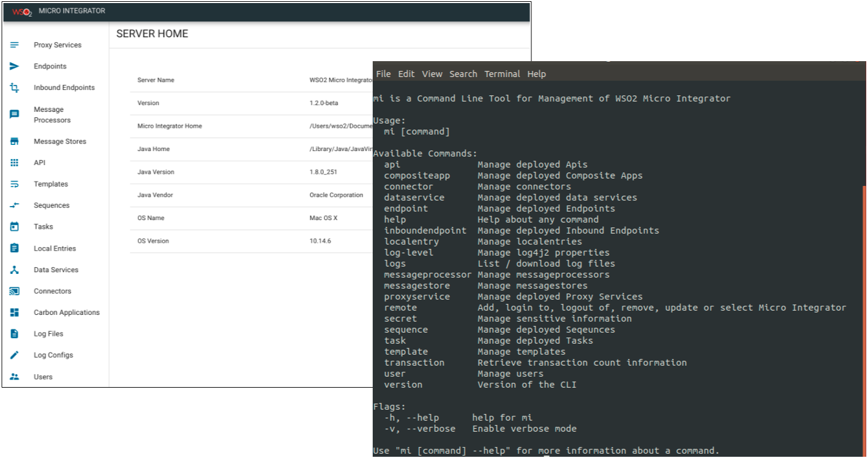Select Log Files label in sidebar
This screenshot has width=868, height=458.
pos(48,334)
